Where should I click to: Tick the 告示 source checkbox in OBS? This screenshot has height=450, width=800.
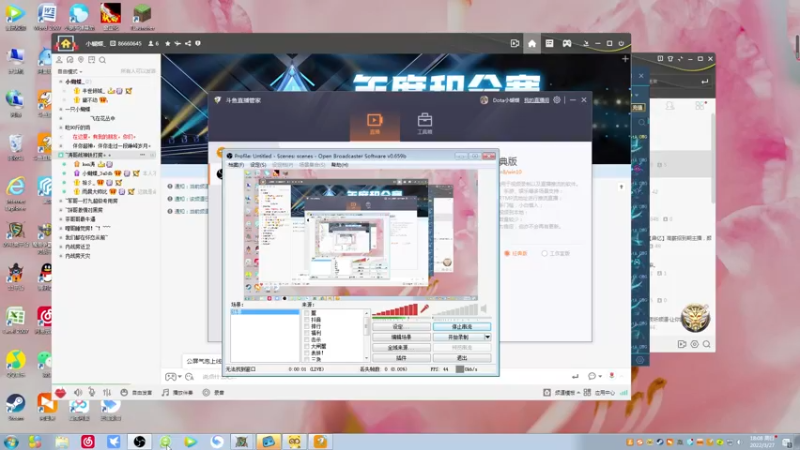click(307, 339)
